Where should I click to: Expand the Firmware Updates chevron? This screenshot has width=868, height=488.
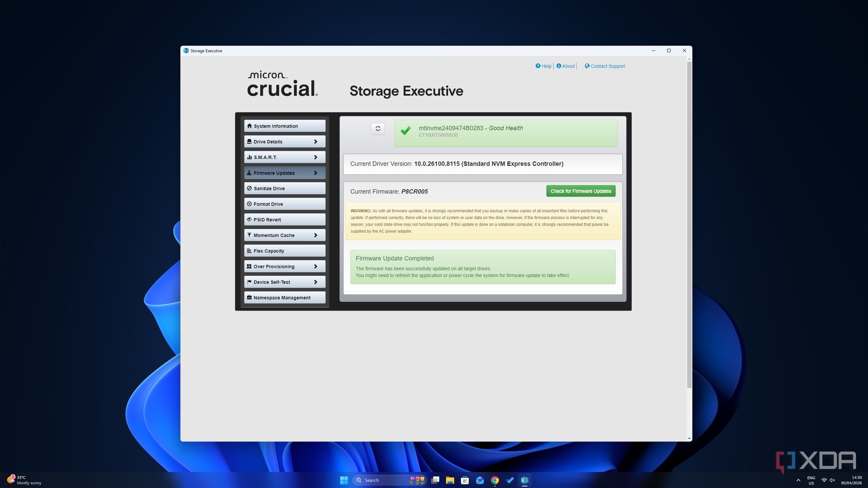coord(315,173)
